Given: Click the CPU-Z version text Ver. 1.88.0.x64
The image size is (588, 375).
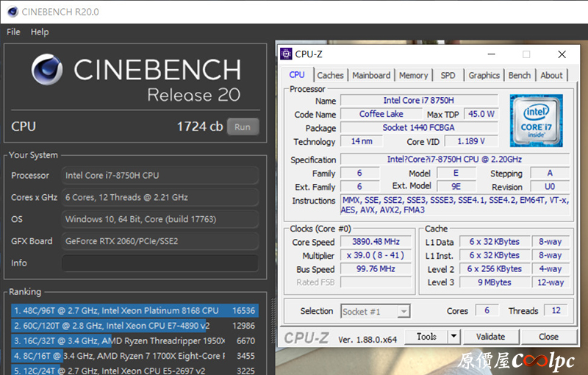Looking at the screenshot, I should click(367, 340).
